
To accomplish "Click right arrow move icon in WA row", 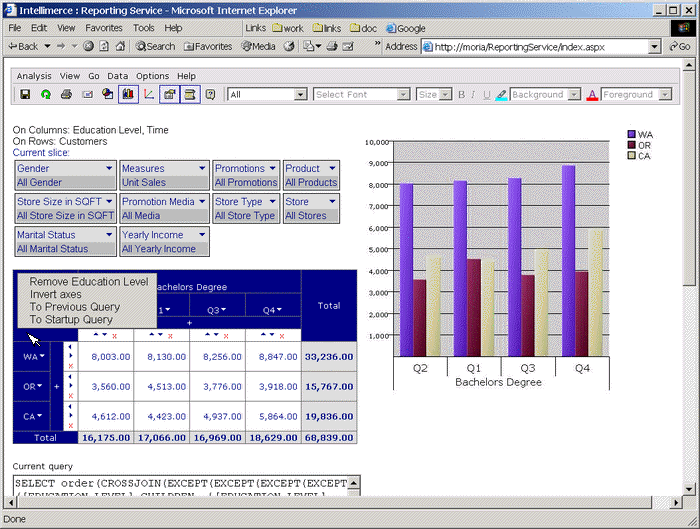I will pos(71,356).
